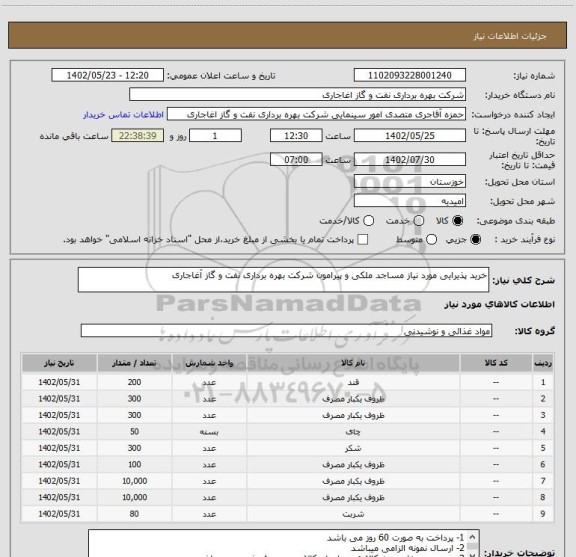
Task: Click the نام کالا column header
Action: click(x=353, y=363)
